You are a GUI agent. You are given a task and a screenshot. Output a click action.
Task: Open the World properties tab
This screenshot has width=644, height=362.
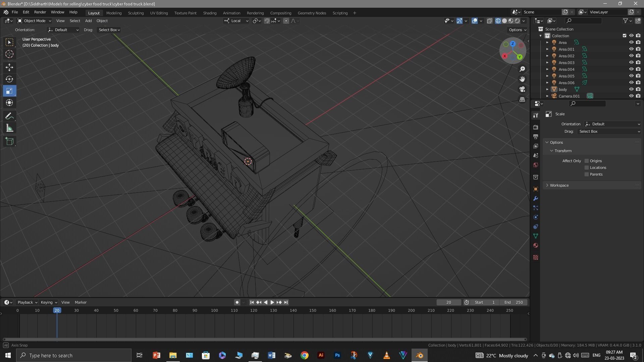[536, 165]
